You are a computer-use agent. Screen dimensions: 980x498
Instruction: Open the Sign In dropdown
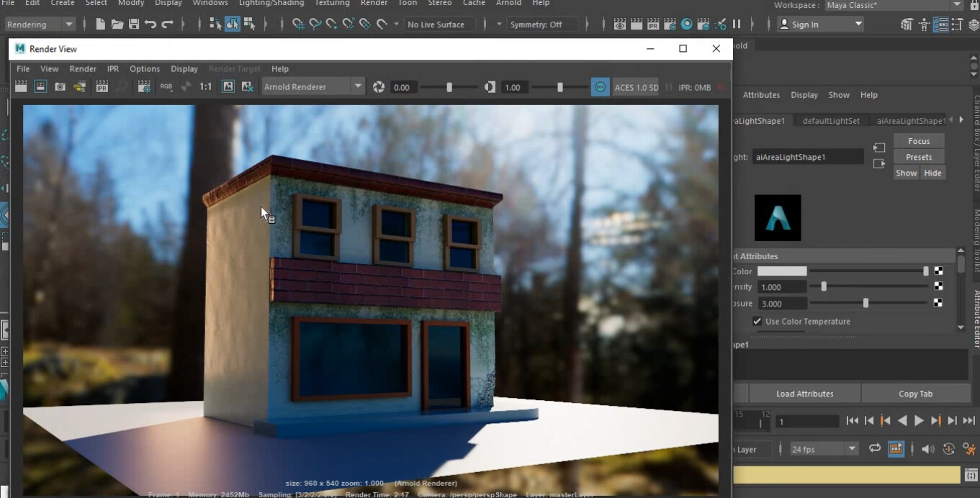821,24
